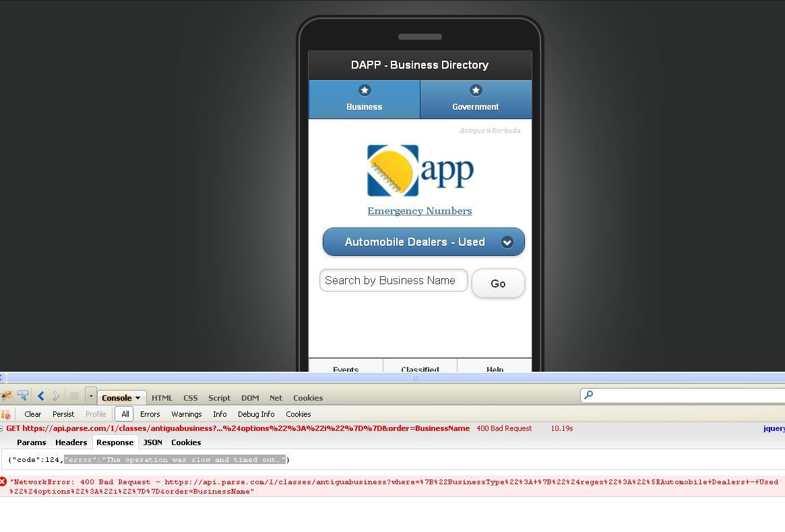Open the small dropdown left of Console
Viewport: 785px width, 532px height.
coord(91,397)
